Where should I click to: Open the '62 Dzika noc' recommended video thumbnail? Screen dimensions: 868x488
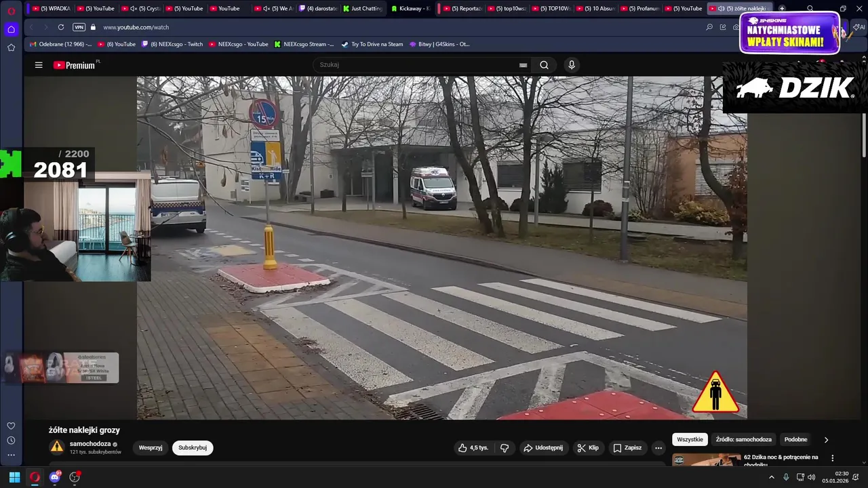point(706,460)
